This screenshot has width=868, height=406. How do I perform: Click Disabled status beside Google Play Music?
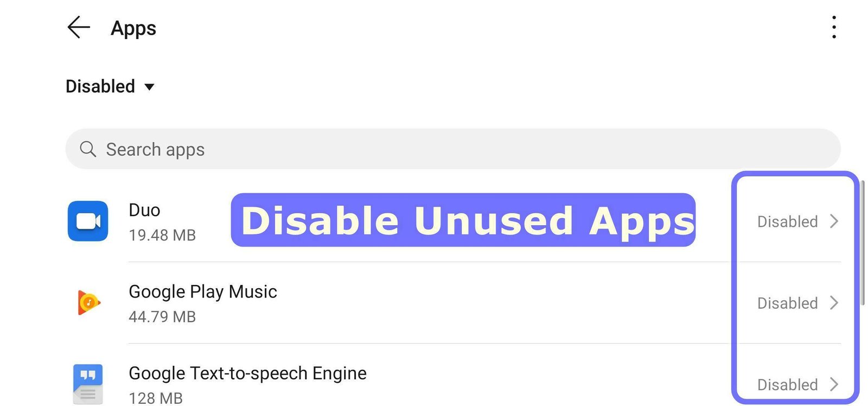coord(787,303)
